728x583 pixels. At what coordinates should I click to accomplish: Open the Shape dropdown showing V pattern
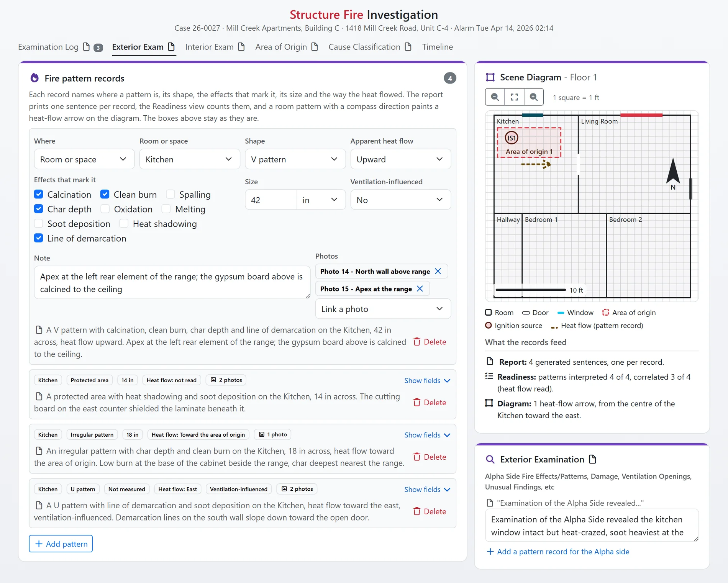coord(295,159)
